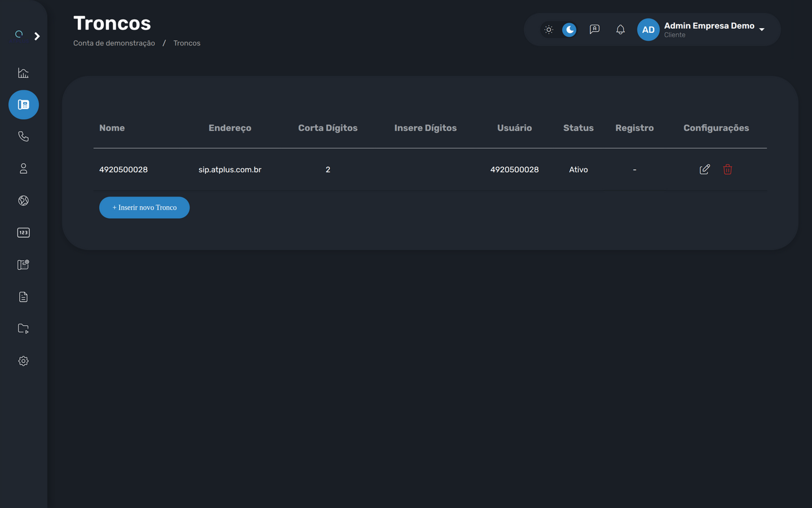This screenshot has width=812, height=508.
Task: Open the globe sidebar icon
Action: click(23, 200)
